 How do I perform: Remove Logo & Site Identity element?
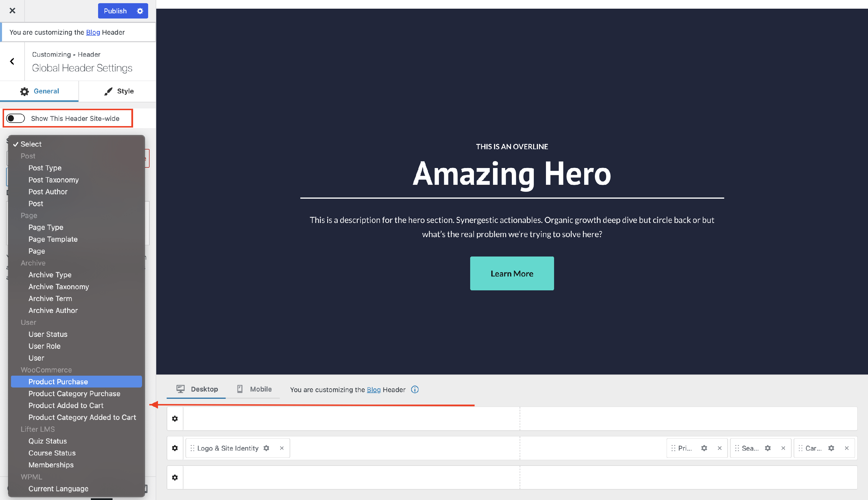282,448
